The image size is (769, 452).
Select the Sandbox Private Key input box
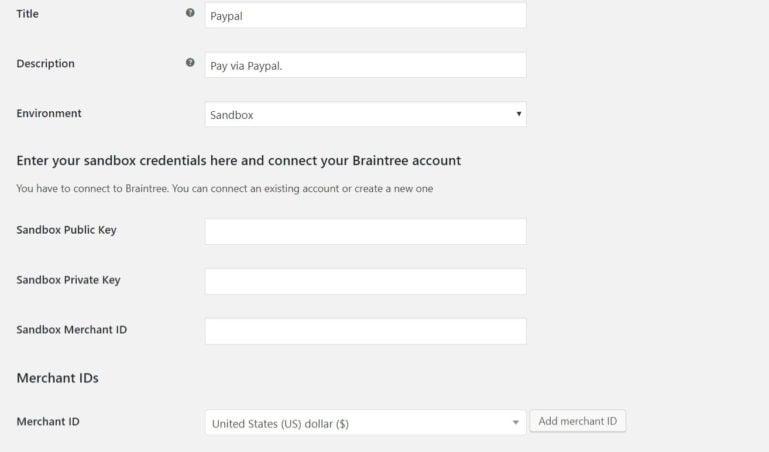pos(365,281)
